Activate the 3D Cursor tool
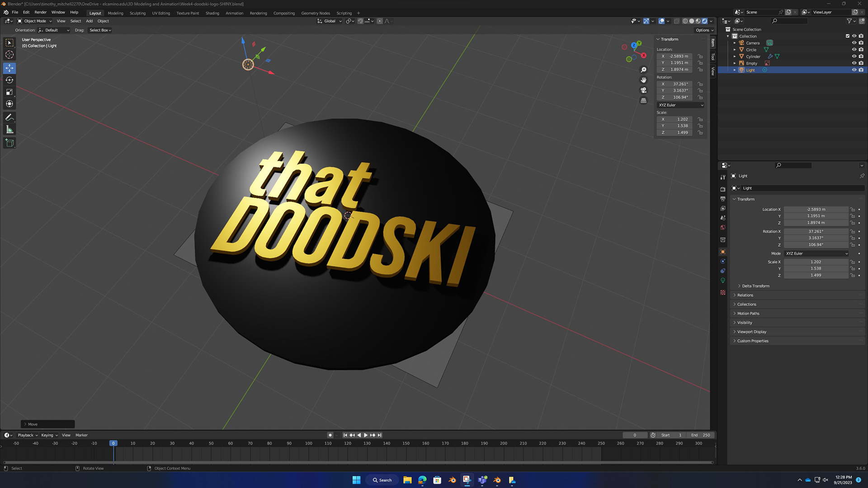868x488 pixels. [x=9, y=55]
